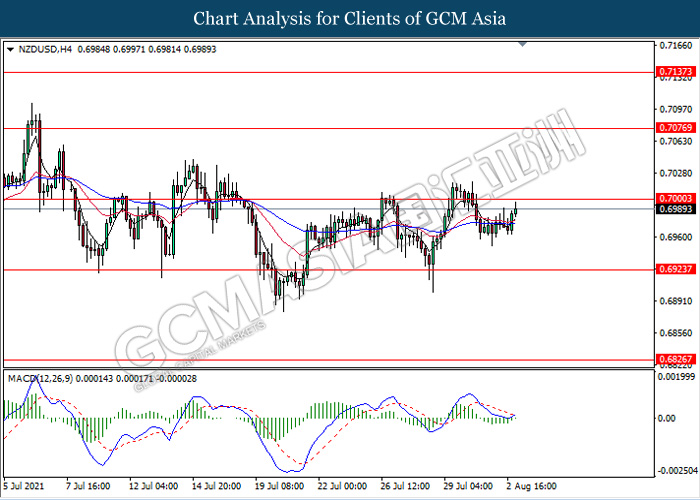Click the 26 Jul 12:00 time label
700x500 pixels.
pyautogui.click(x=405, y=486)
